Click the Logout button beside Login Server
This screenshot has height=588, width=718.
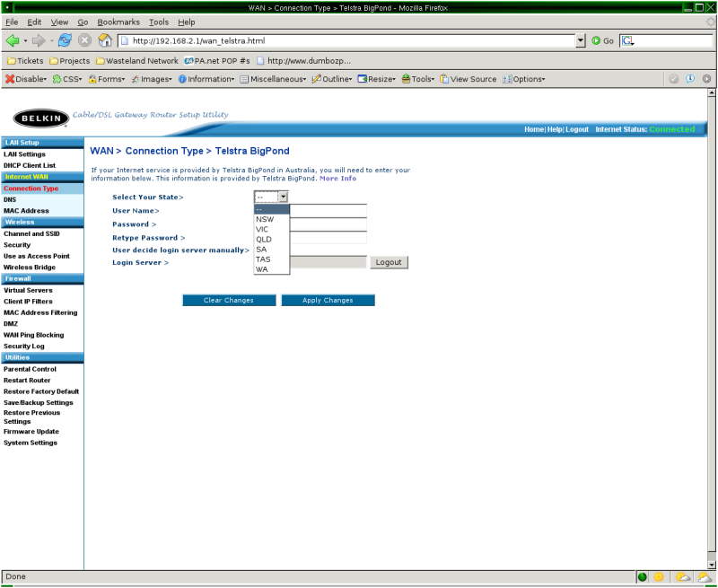click(x=389, y=262)
